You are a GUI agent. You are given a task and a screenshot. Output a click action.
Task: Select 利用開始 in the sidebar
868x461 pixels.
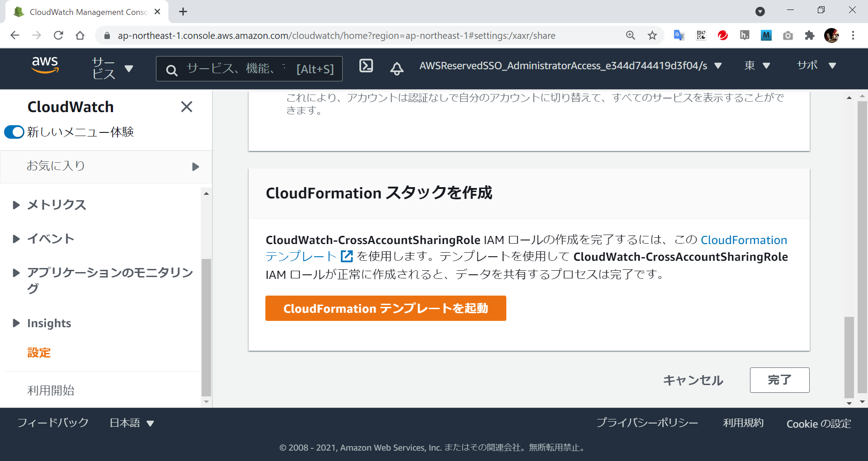tap(51, 390)
